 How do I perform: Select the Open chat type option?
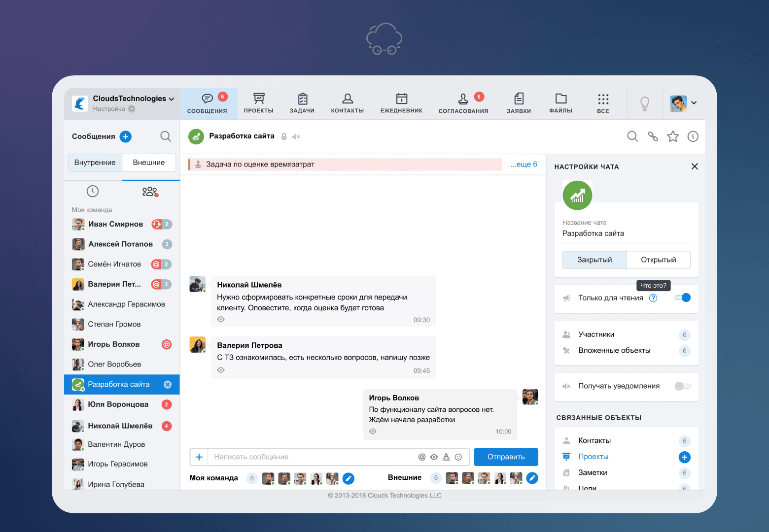658,260
